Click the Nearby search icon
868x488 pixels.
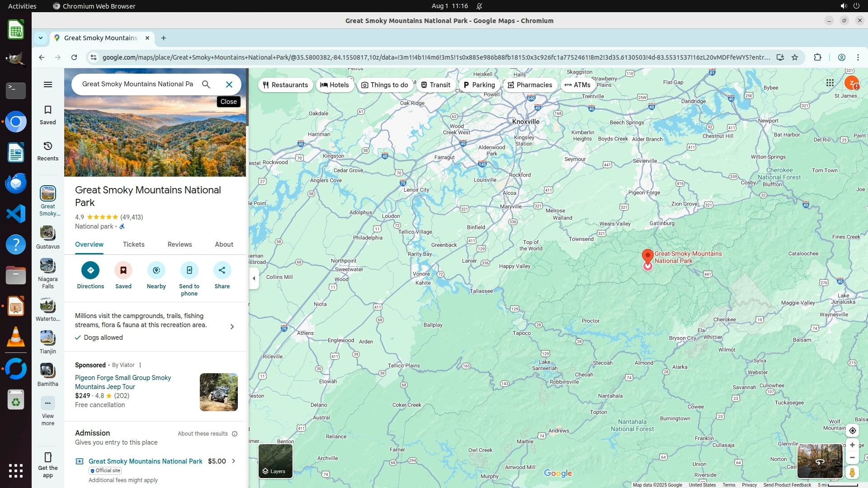pyautogui.click(x=156, y=270)
